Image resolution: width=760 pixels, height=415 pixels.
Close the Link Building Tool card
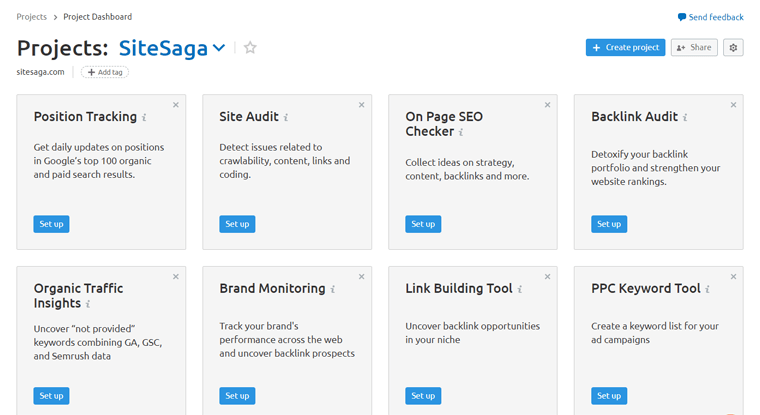click(548, 276)
